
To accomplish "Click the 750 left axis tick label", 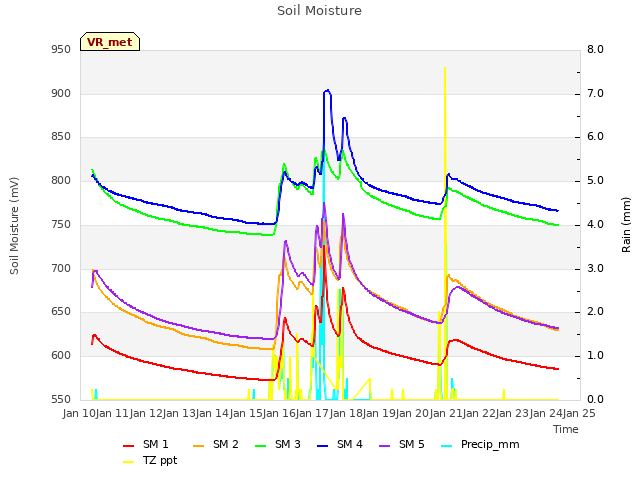I will [x=61, y=224].
